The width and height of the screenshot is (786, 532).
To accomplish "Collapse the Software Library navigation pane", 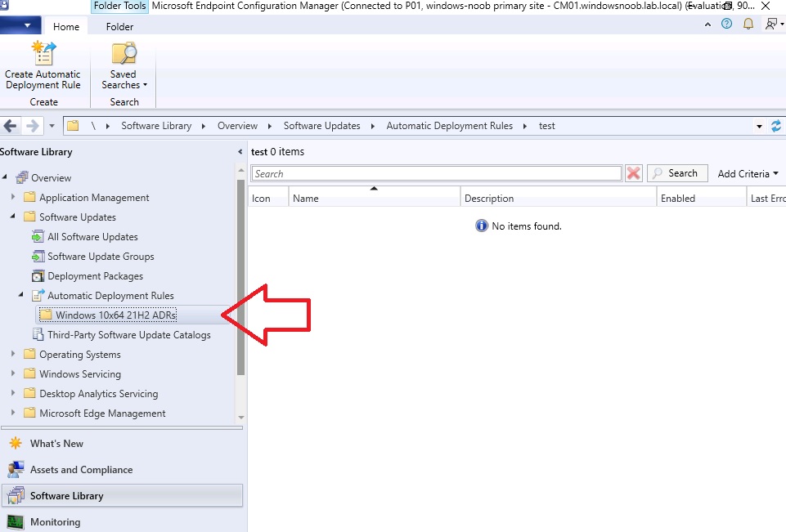I will point(240,152).
